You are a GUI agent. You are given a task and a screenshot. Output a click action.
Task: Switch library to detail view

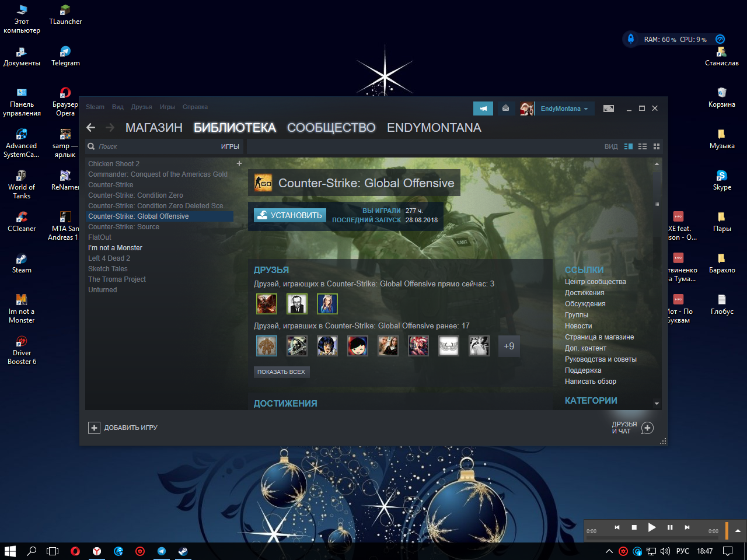click(x=629, y=146)
